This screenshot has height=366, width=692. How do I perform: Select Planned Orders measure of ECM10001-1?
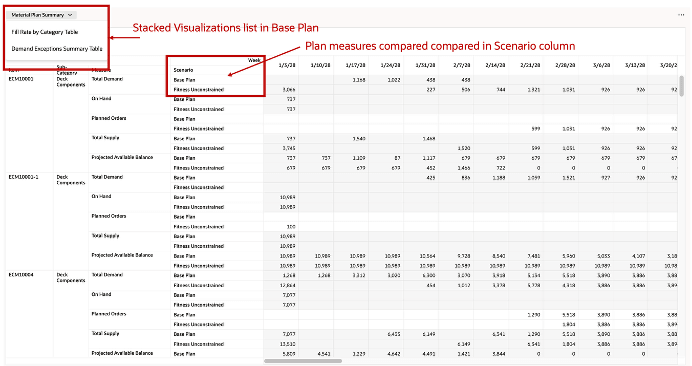pos(109,216)
